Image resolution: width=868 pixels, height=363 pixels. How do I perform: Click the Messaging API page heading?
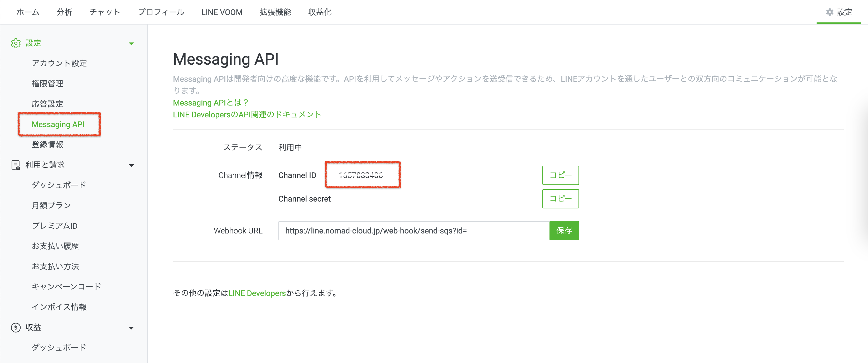pos(226,59)
